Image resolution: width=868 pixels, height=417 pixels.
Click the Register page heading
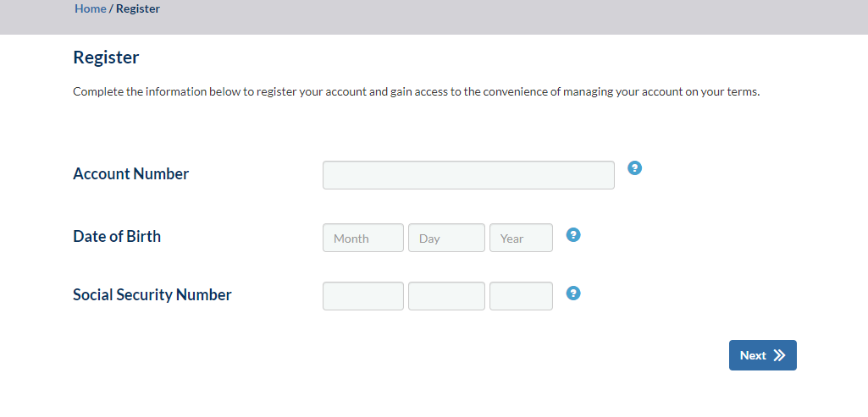click(x=106, y=58)
